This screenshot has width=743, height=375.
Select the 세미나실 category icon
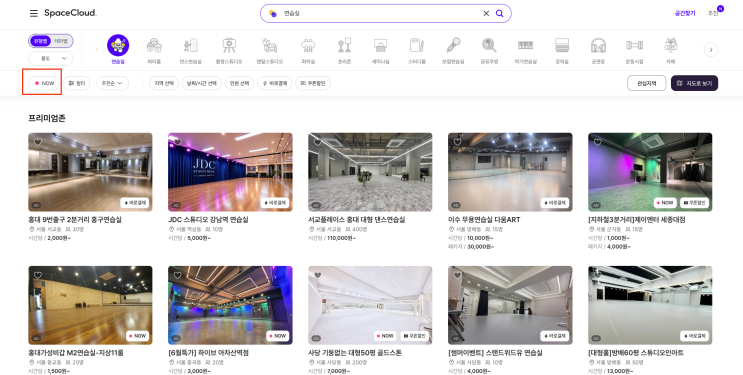coord(380,46)
